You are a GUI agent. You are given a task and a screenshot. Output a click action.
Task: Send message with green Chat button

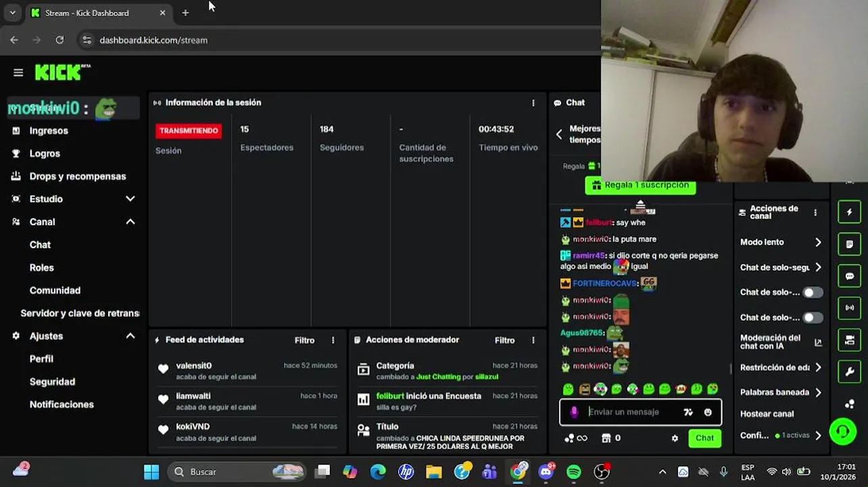tap(704, 438)
